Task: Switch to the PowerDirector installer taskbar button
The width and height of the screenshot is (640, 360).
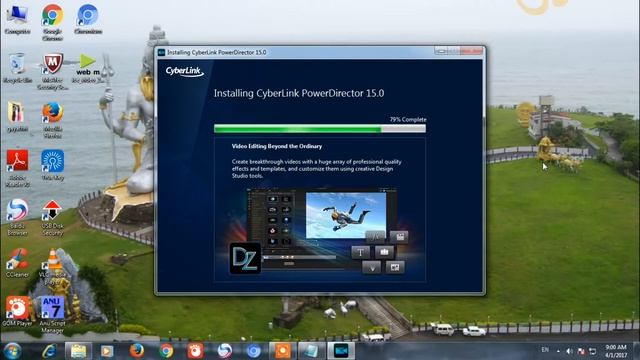Action: click(x=341, y=351)
